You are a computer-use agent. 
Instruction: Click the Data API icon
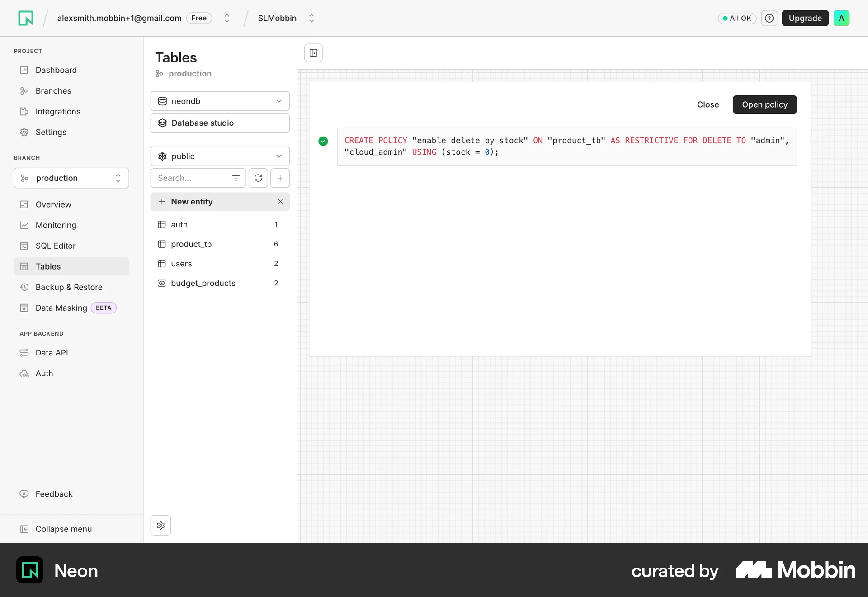pyautogui.click(x=24, y=353)
